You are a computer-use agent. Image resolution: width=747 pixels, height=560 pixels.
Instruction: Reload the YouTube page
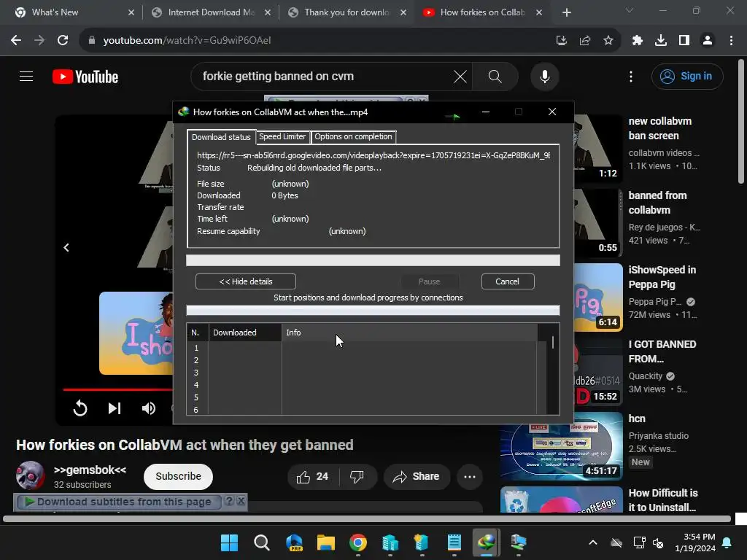coord(63,41)
